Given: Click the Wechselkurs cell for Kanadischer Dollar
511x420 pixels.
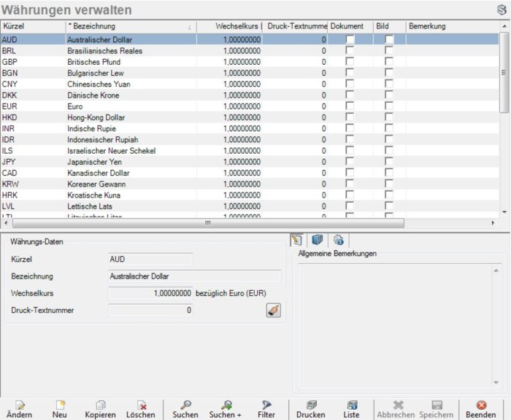Looking at the screenshot, I should coord(229,173).
